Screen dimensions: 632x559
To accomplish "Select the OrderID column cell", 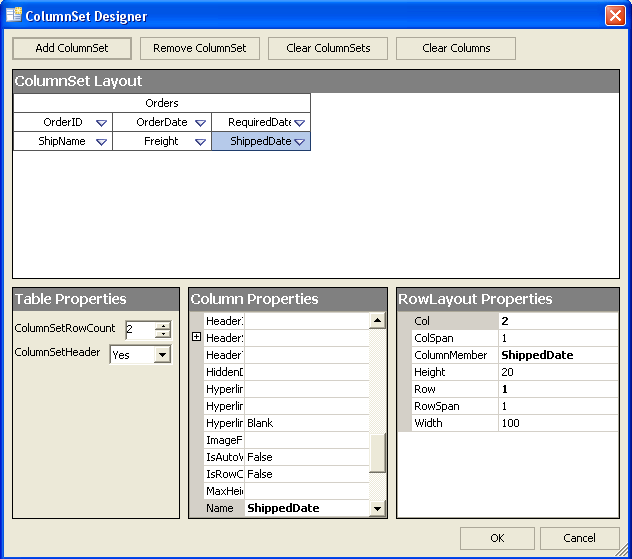I will pos(63,122).
